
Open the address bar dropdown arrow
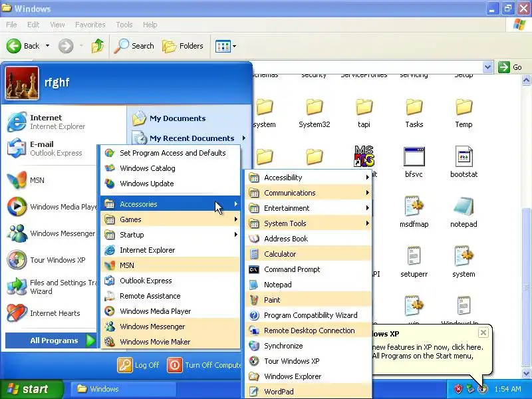pos(487,67)
